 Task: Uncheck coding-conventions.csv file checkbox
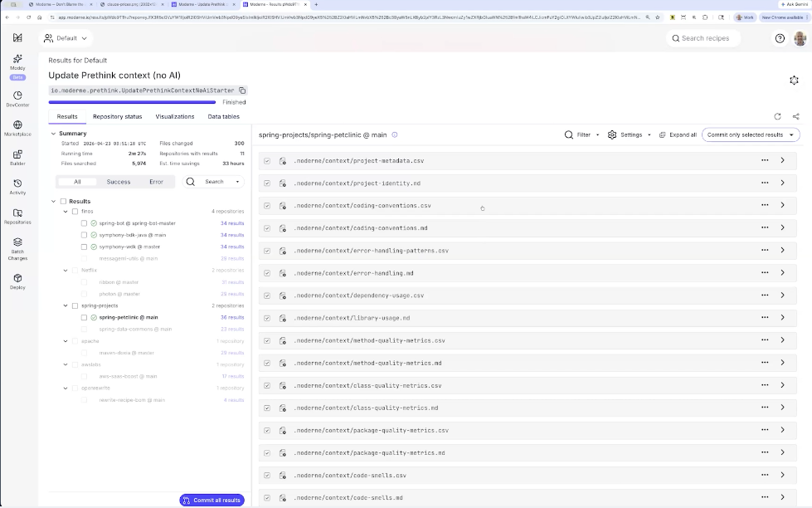tap(267, 206)
